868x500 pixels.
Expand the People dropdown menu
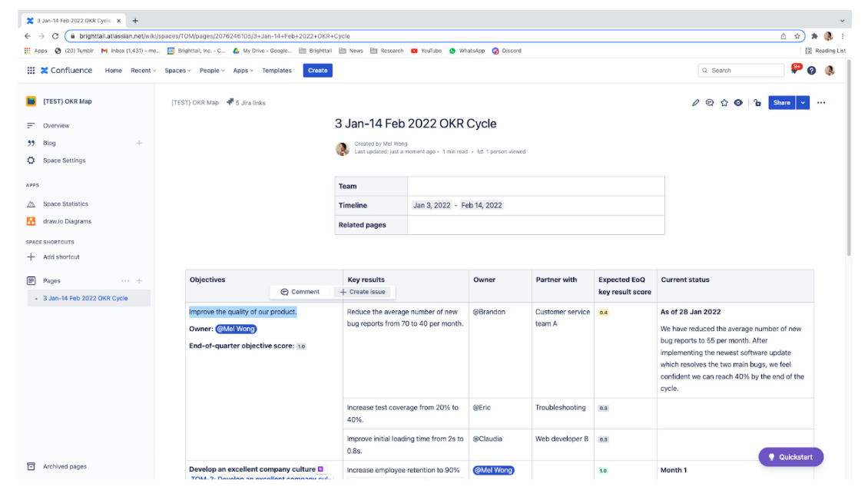(212, 71)
